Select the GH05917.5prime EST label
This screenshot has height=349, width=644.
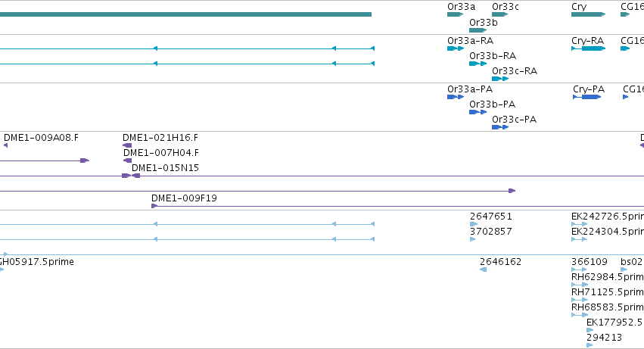[37, 262]
